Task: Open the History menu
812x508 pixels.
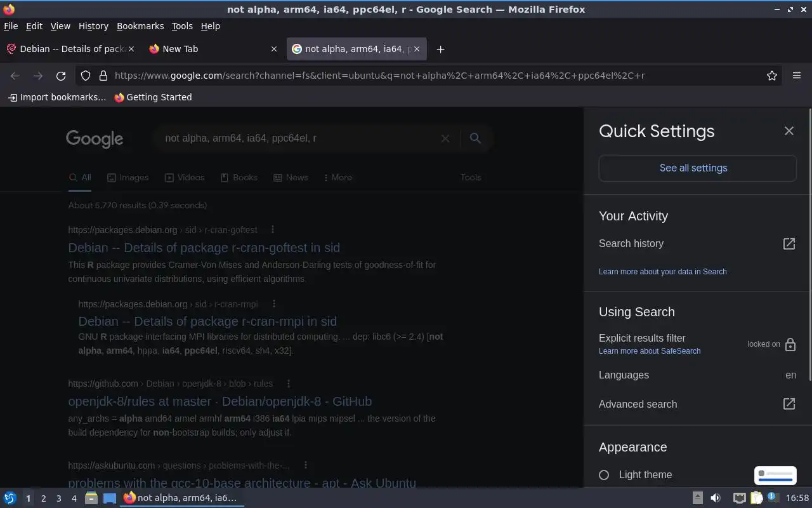Action: (93, 26)
